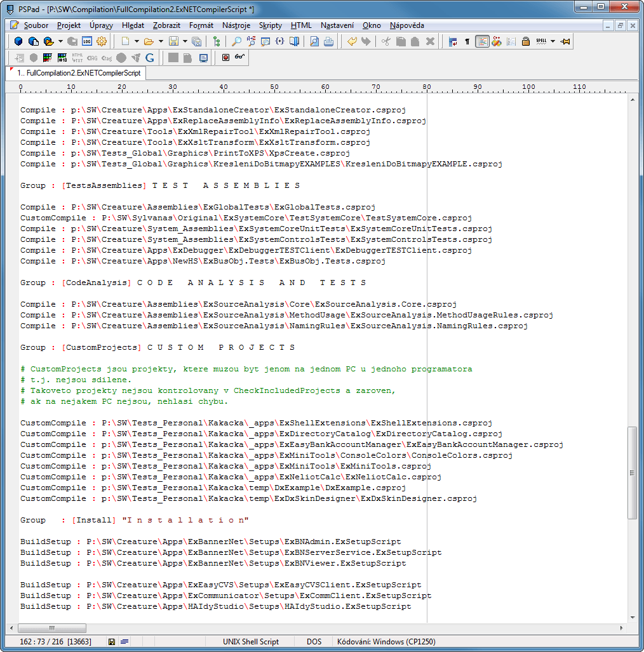Click the record macro icon
The width and height of the screenshot is (644, 652).
point(225,57)
